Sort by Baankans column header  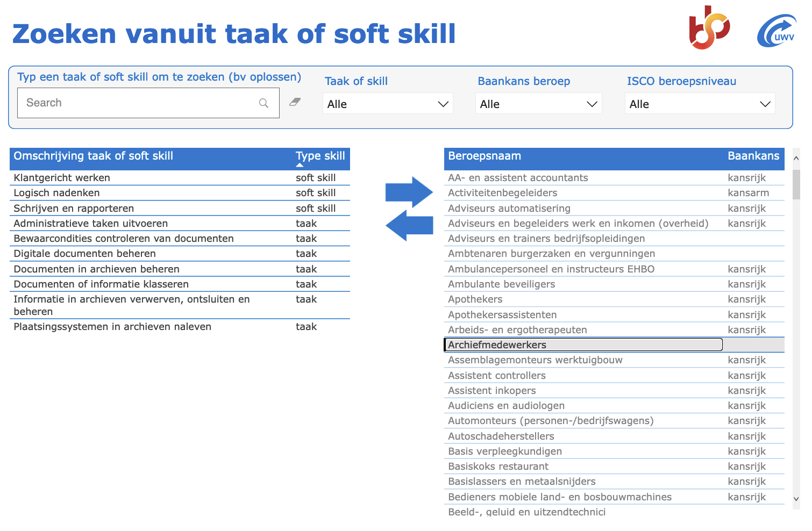point(753,156)
